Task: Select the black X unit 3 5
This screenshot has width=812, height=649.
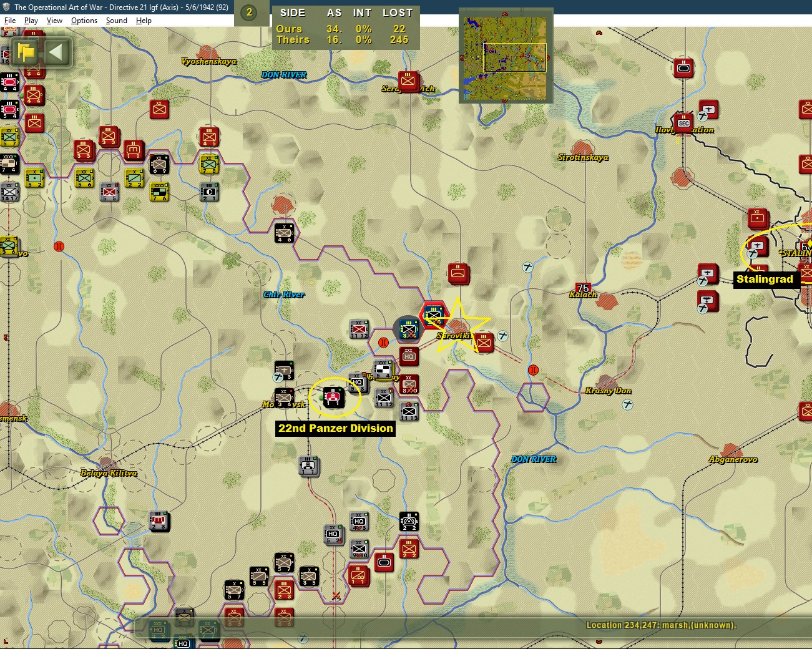Action: (x=309, y=576)
